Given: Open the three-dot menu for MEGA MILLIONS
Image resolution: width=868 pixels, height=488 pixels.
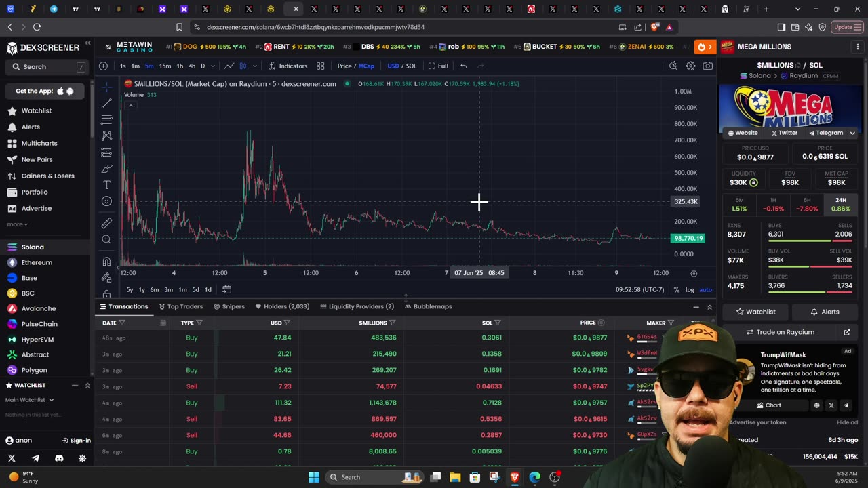Looking at the screenshot, I should pos(858,47).
